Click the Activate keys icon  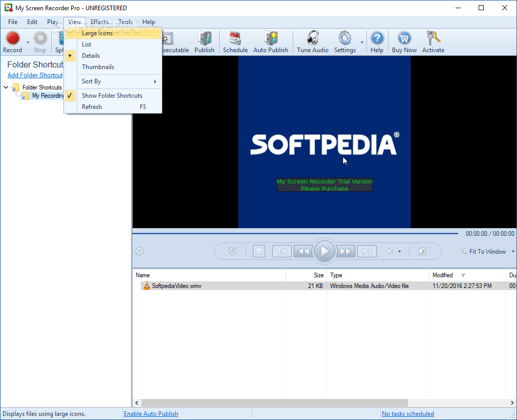tap(433, 38)
